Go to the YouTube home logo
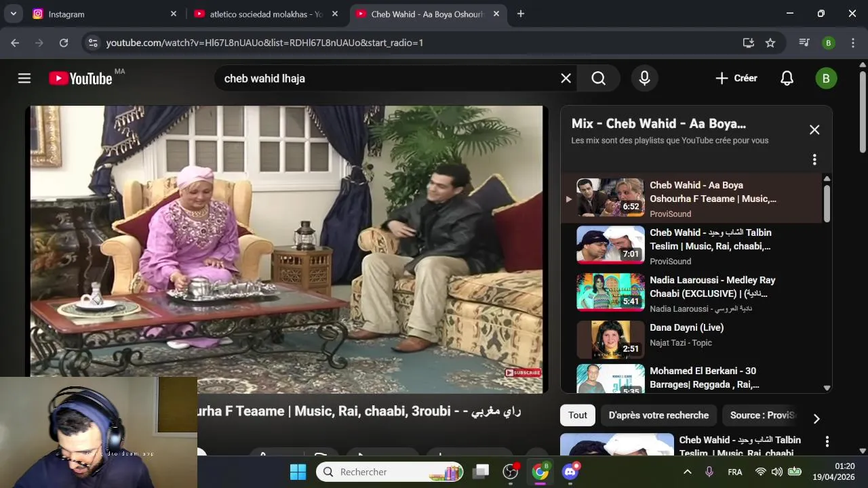The image size is (868, 488). (81, 79)
